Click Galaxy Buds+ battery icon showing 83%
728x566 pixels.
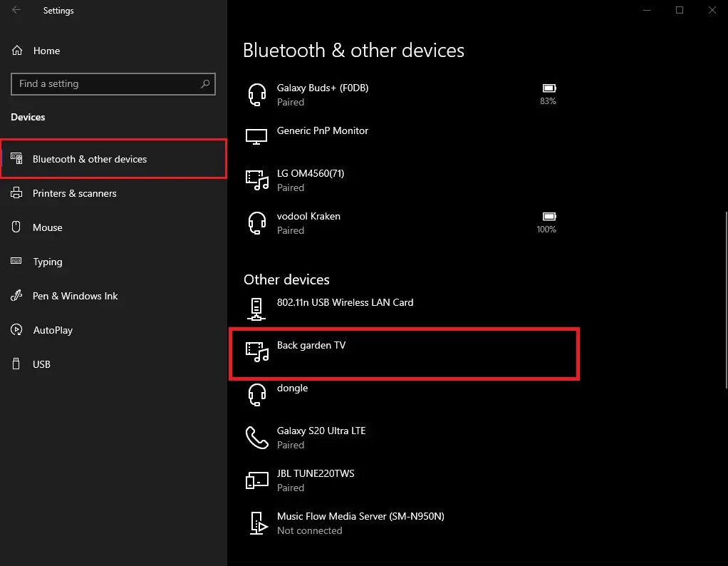[x=549, y=88]
